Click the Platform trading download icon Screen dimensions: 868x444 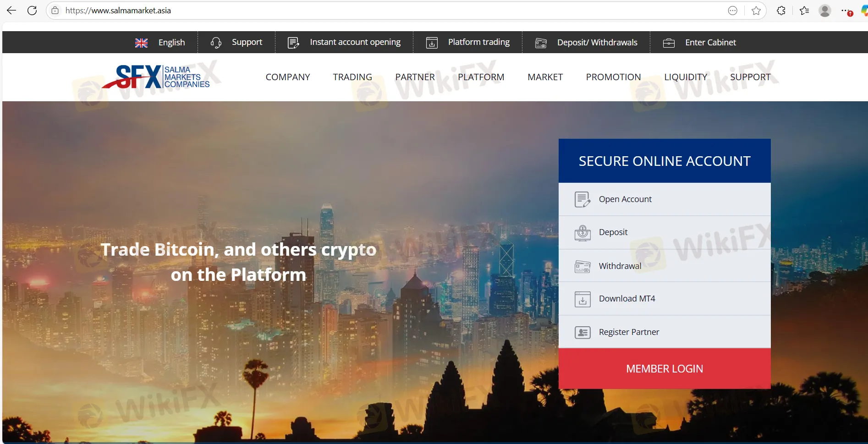(x=432, y=43)
